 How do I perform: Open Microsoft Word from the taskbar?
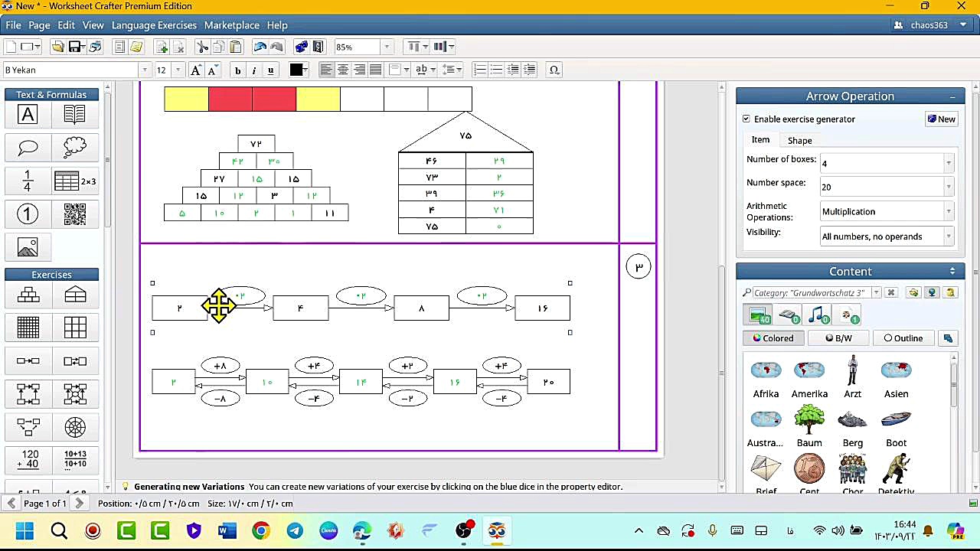pos(227,530)
